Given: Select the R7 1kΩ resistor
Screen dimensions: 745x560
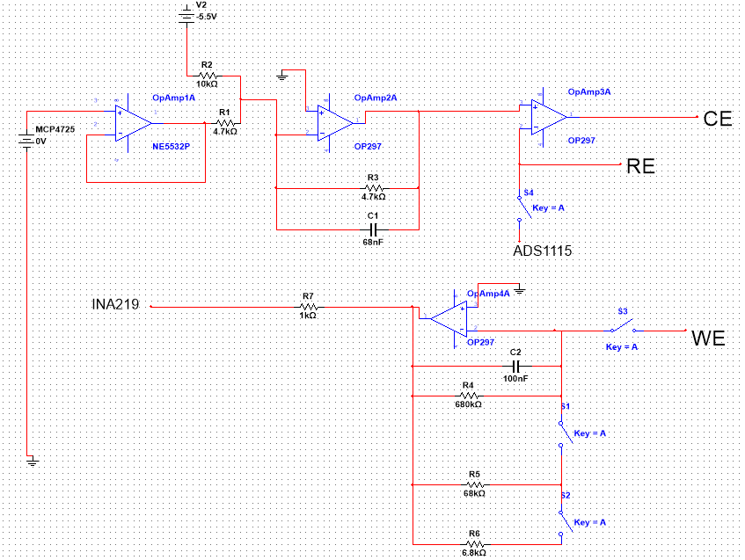Looking at the screenshot, I should [308, 306].
